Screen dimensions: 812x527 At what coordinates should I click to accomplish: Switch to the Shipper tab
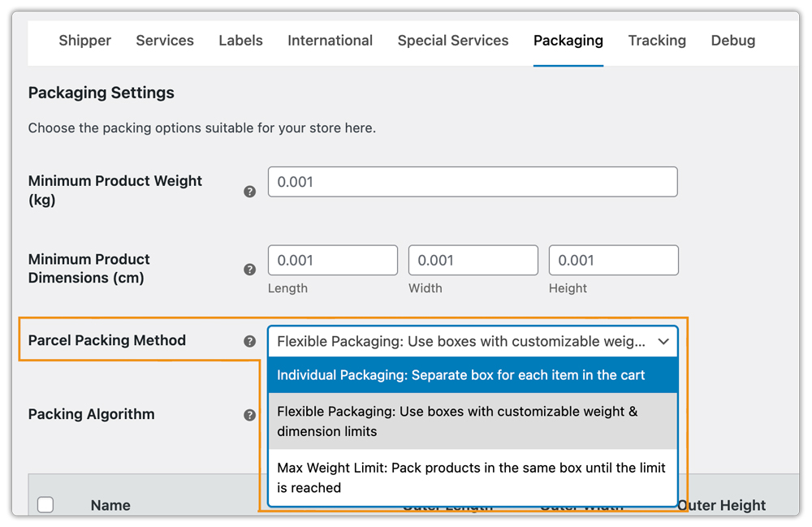(x=84, y=41)
